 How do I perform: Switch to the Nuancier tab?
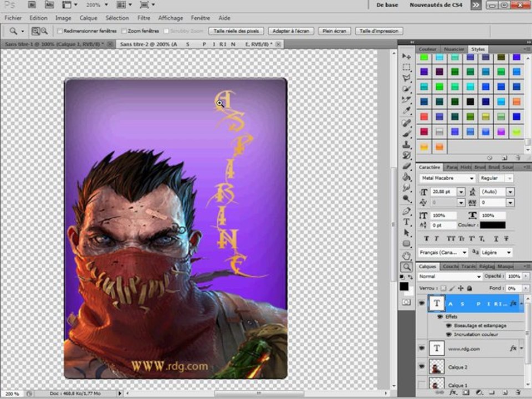click(x=454, y=49)
